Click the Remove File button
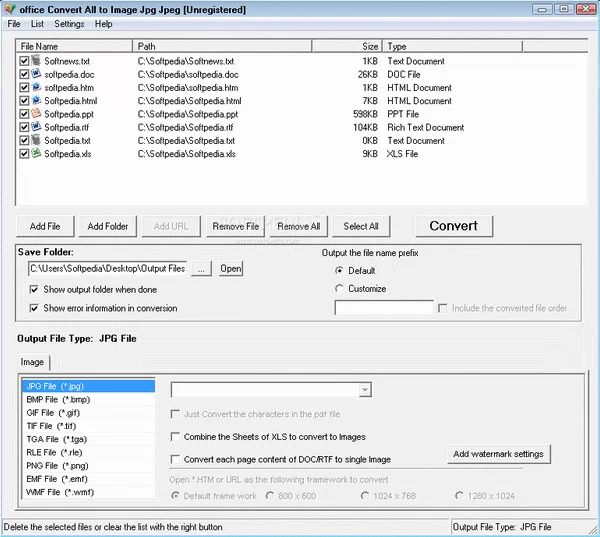The width and height of the screenshot is (600, 537). click(235, 226)
